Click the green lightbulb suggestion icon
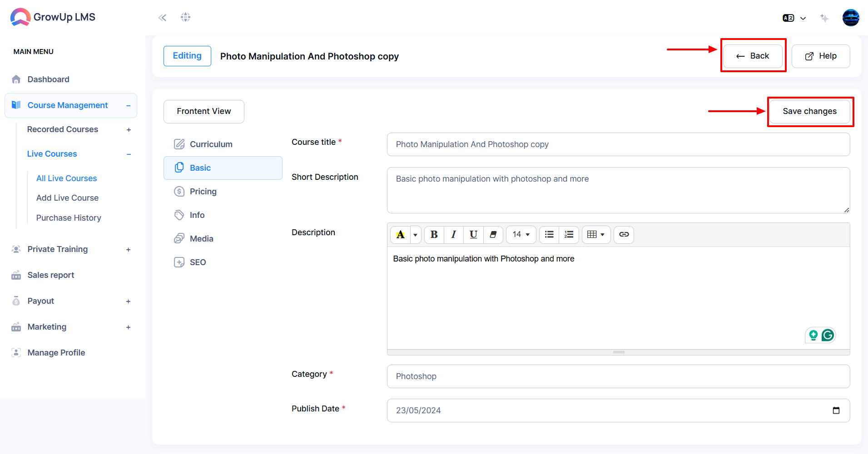The height and width of the screenshot is (454, 868). (813, 336)
